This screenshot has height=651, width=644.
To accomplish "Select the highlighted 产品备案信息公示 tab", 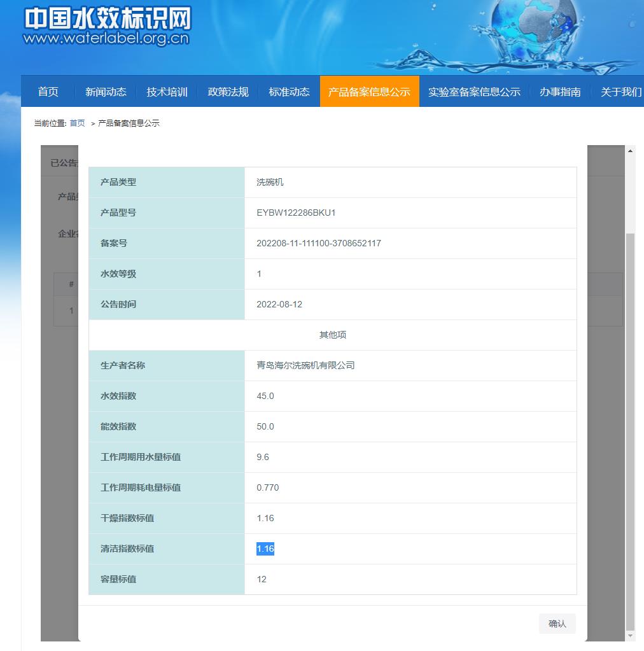I will [x=369, y=91].
